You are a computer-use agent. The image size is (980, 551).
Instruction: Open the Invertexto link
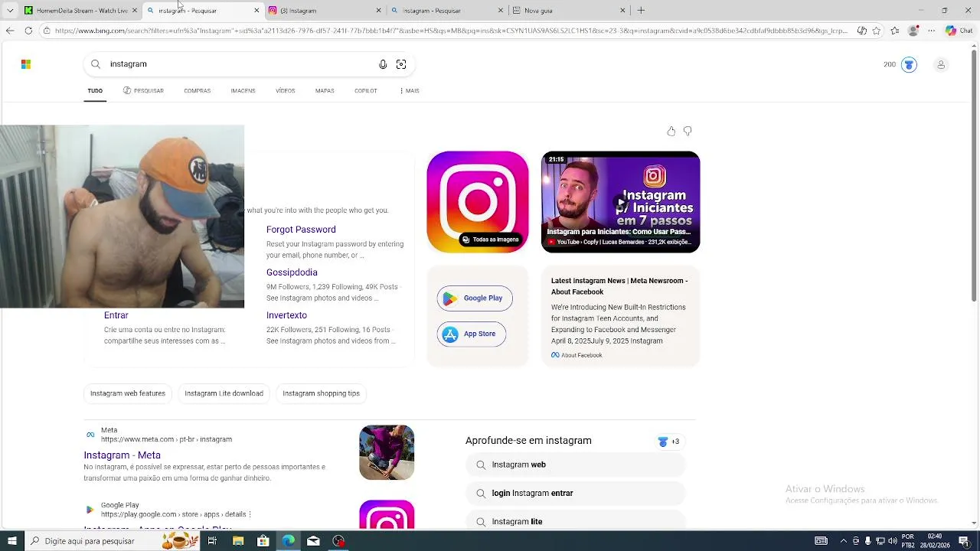tap(286, 315)
